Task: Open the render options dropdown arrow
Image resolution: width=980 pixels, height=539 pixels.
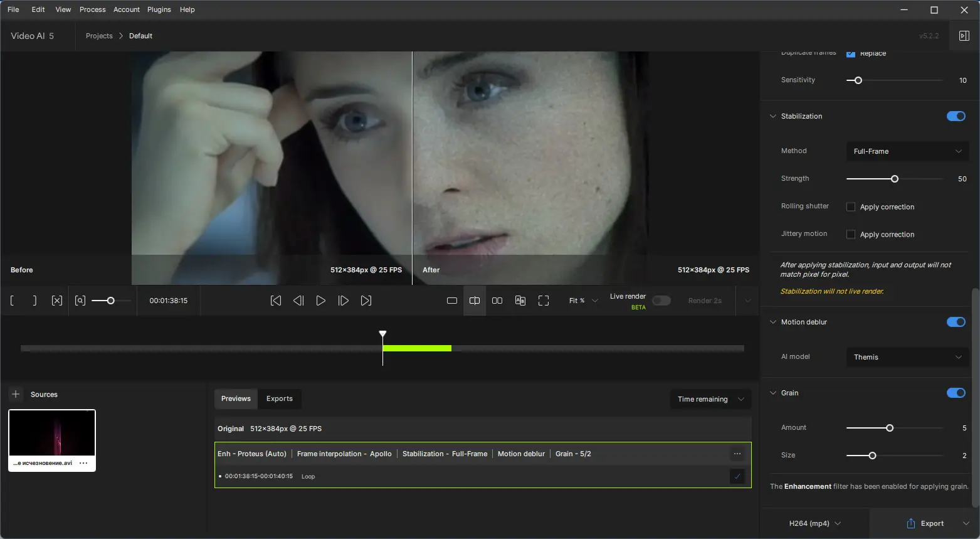Action: [747, 301]
